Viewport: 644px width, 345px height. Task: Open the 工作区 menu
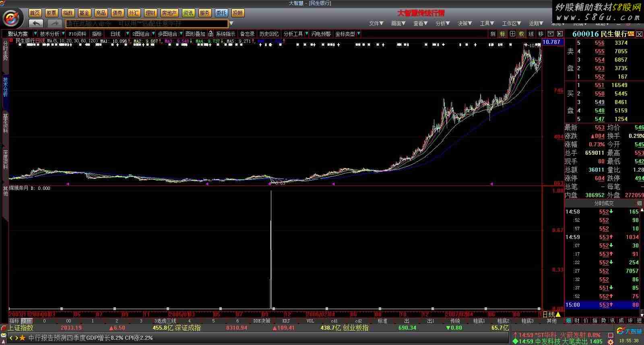click(512, 24)
